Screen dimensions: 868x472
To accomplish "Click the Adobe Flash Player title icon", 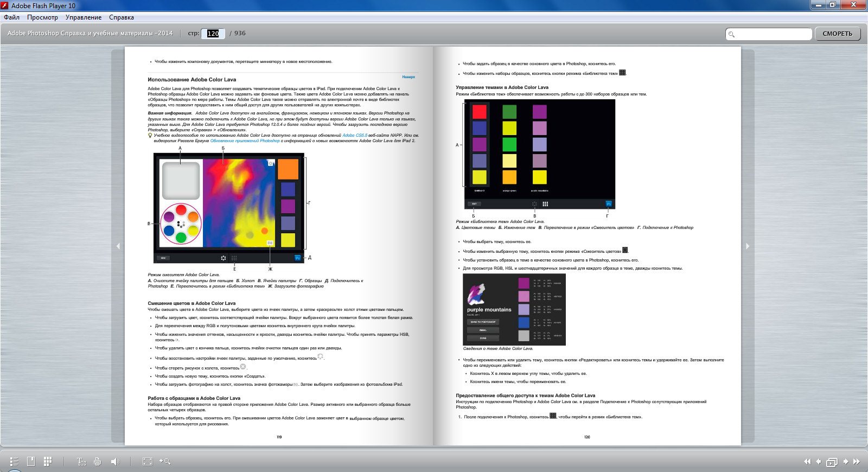I will [5, 5].
